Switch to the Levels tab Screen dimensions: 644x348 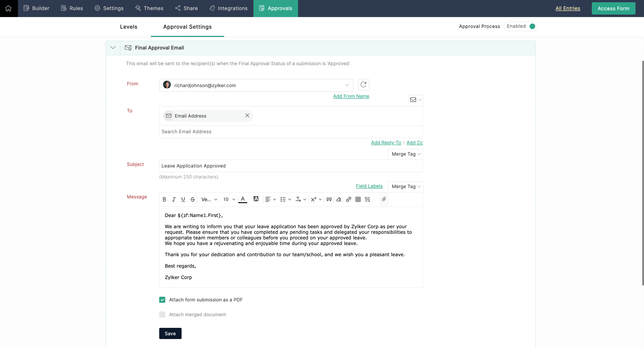pos(129,27)
